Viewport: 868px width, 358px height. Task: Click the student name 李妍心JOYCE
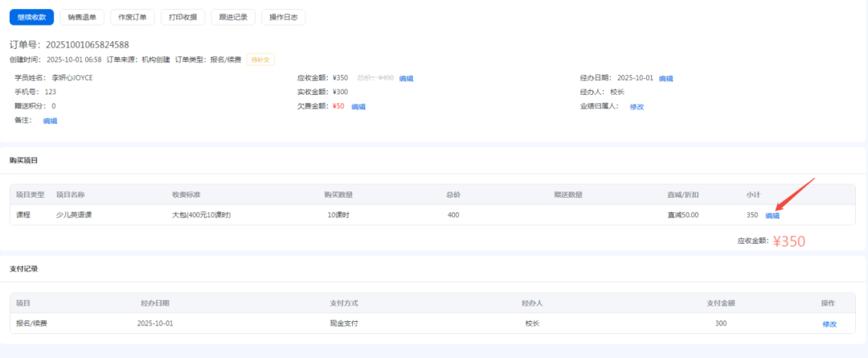click(x=73, y=79)
